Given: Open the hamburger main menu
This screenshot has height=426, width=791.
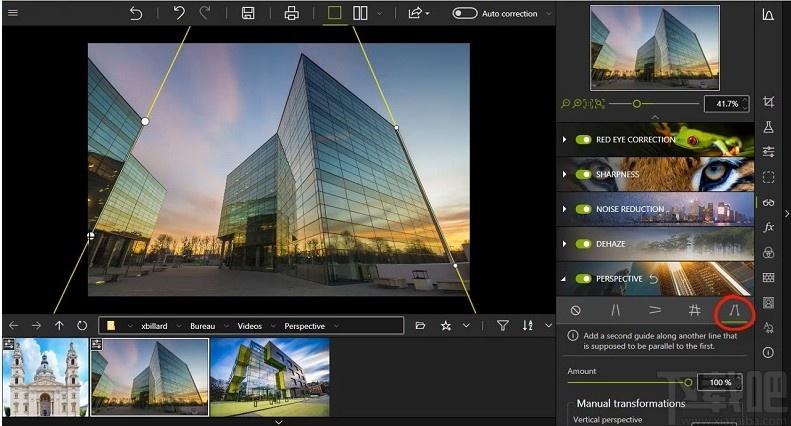Looking at the screenshot, I should coord(13,13).
